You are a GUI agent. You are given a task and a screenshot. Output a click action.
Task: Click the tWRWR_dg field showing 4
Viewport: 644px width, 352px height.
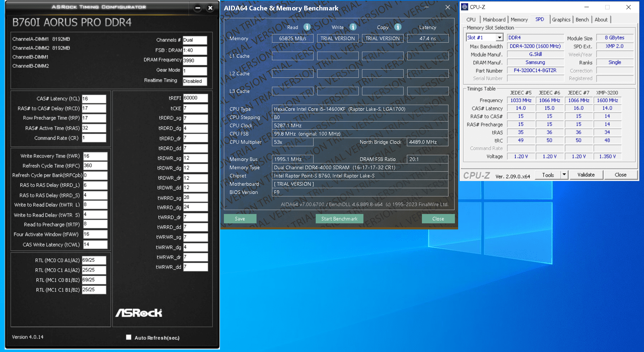196,247
